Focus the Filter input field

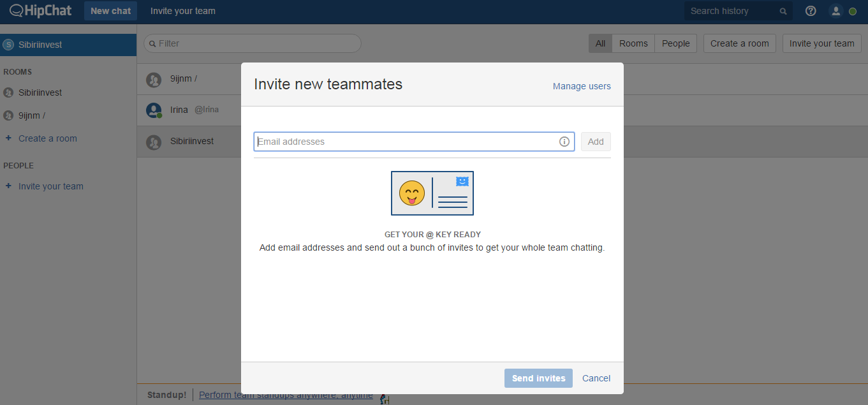tap(253, 43)
